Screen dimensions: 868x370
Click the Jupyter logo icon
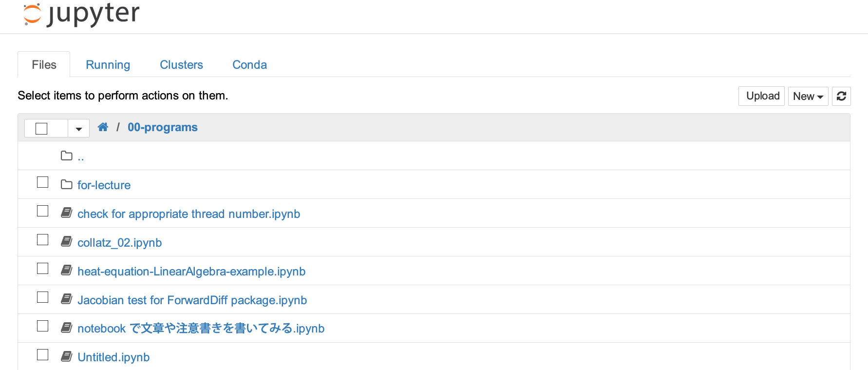click(x=32, y=14)
